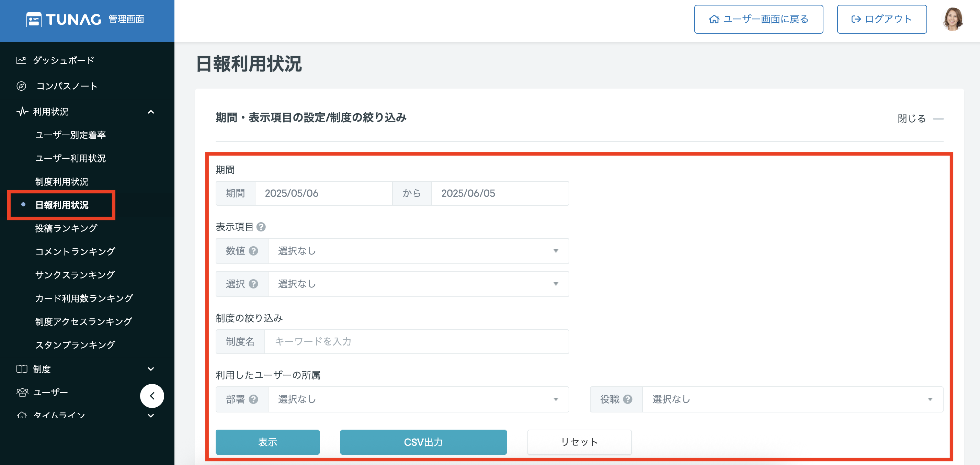
Task: Open 制度アクセスランキング in sidebar
Action: (x=84, y=321)
